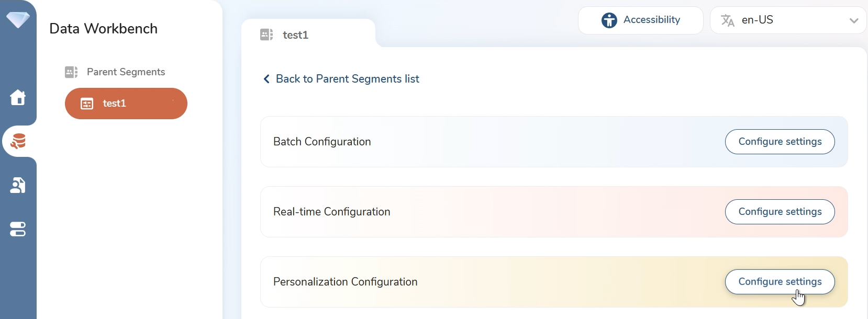Click the translate language icon
The height and width of the screenshot is (319, 868).
pyautogui.click(x=727, y=20)
